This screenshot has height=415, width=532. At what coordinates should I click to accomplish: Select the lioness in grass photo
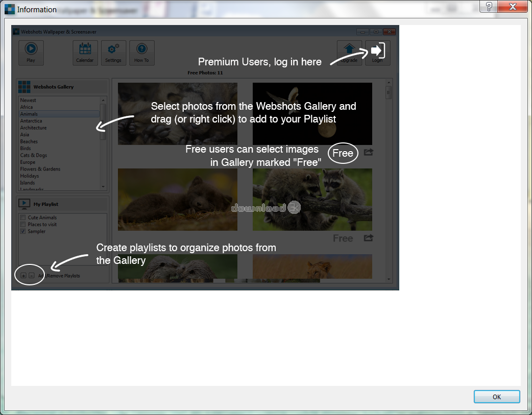[x=312, y=266]
